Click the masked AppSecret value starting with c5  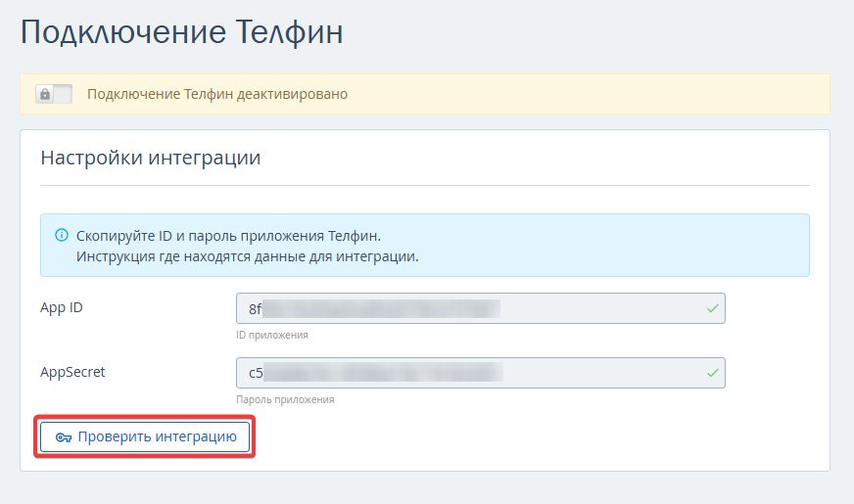tap(372, 373)
